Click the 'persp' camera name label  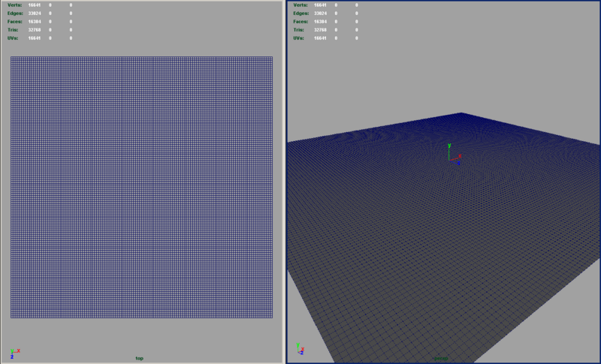440,359
